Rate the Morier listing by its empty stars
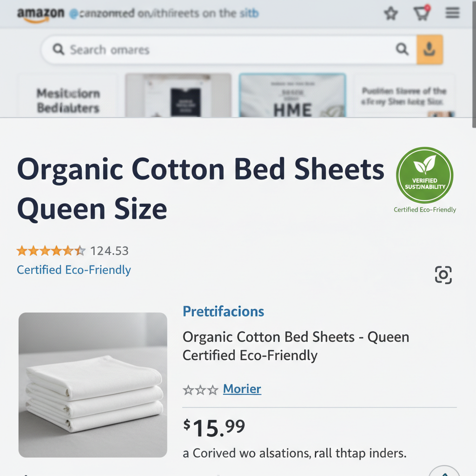476x476 pixels. [201, 390]
